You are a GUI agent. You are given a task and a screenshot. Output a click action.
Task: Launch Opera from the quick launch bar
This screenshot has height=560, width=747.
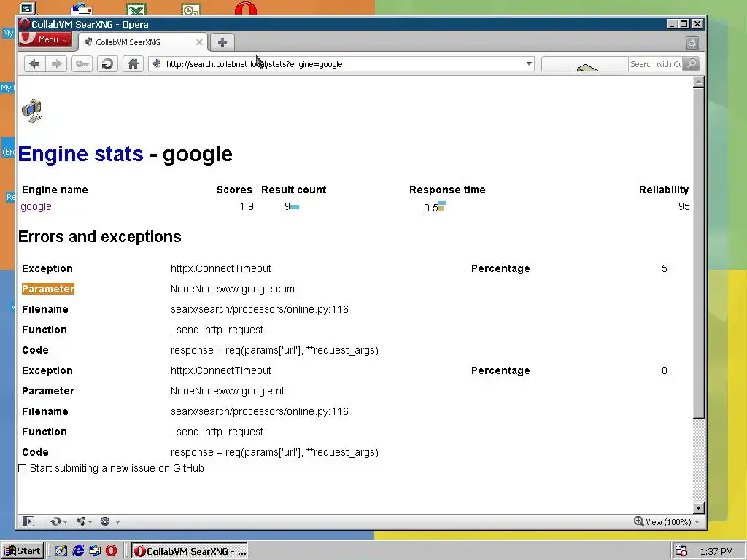click(x=111, y=551)
